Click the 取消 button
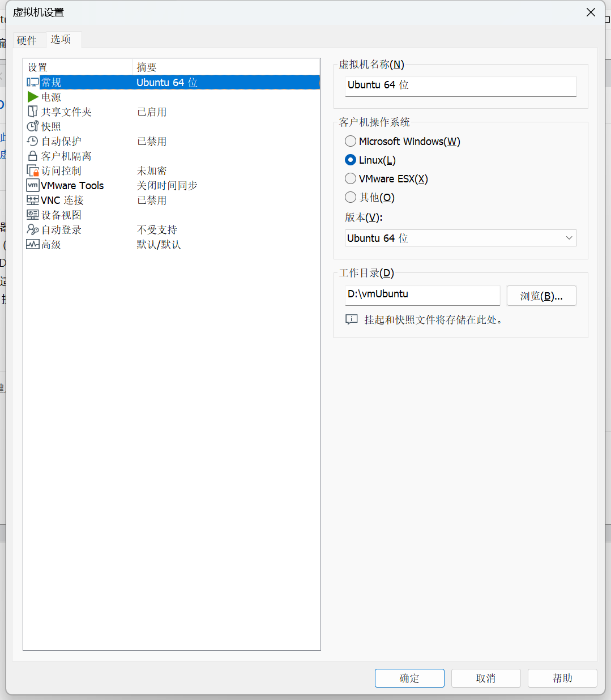Image resolution: width=611 pixels, height=700 pixels. point(486,678)
